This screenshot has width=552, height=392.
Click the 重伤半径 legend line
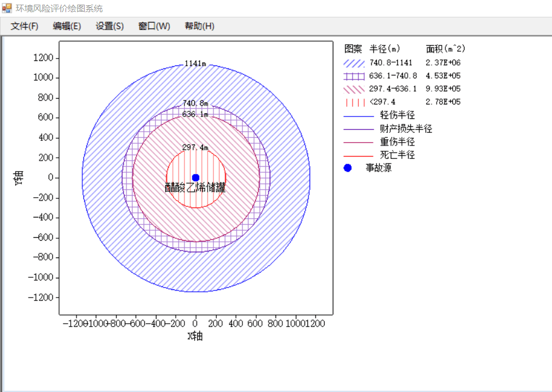[x=358, y=142]
